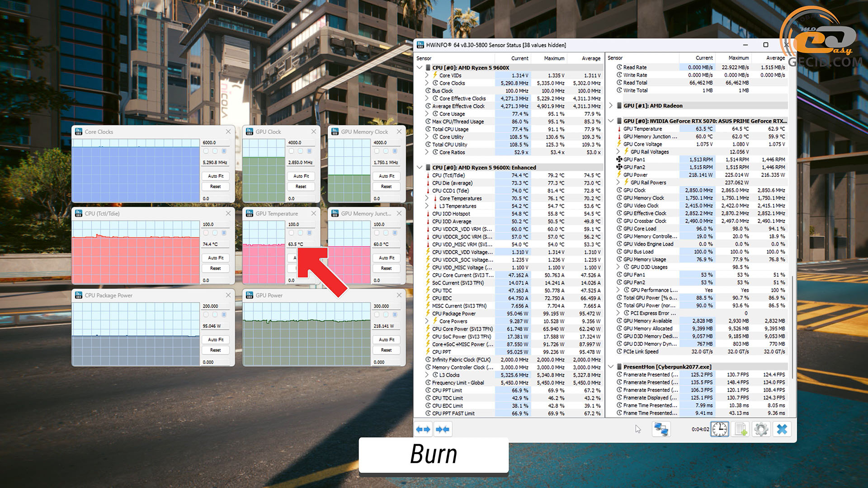Click the shrink columns arrows icon
Viewport: 868px width, 488px height.
443,429
